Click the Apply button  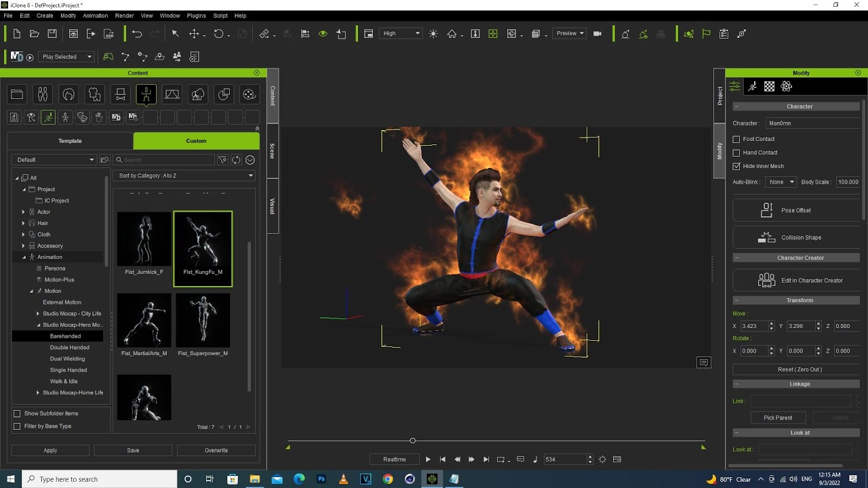coord(50,450)
